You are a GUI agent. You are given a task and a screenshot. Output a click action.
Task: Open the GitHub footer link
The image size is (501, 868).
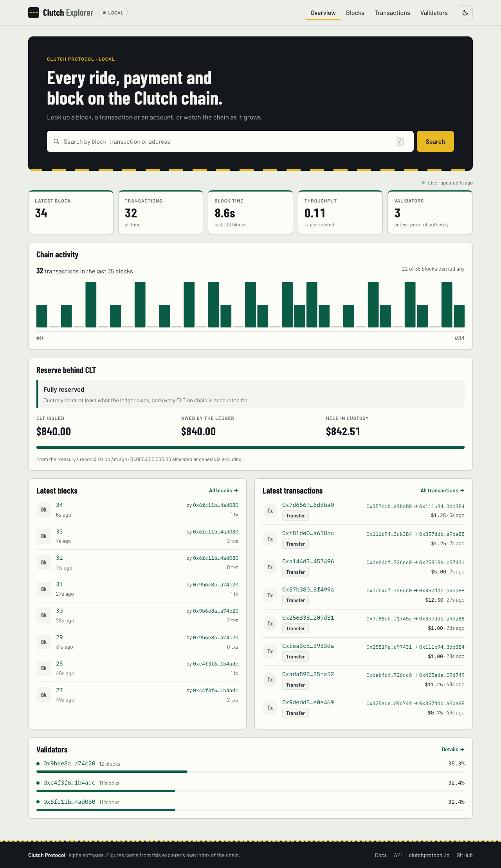pos(465,855)
